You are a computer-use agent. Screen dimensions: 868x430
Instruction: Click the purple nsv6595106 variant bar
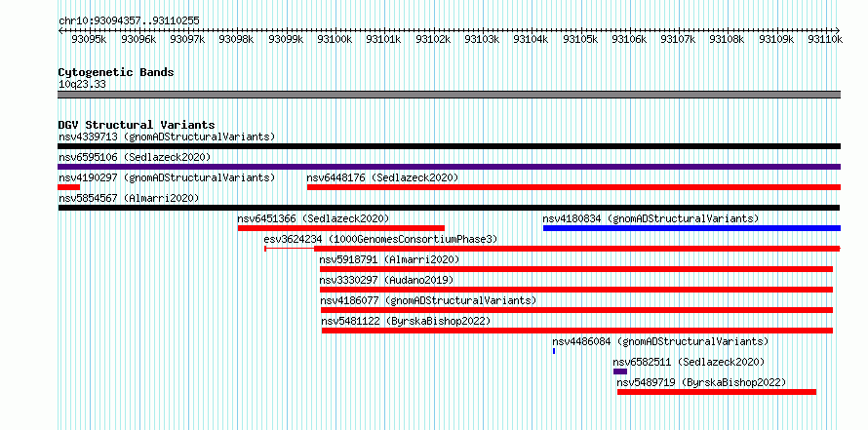[x=449, y=167]
